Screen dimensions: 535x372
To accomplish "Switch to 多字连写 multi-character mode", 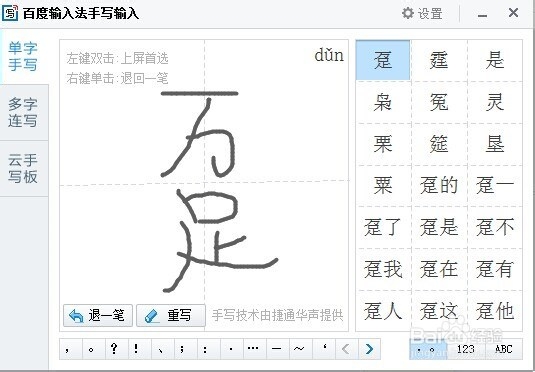I will click(23, 112).
